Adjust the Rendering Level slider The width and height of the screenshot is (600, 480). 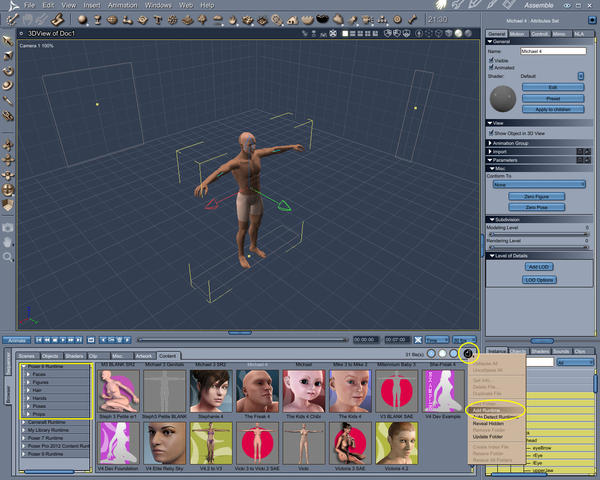539,247
